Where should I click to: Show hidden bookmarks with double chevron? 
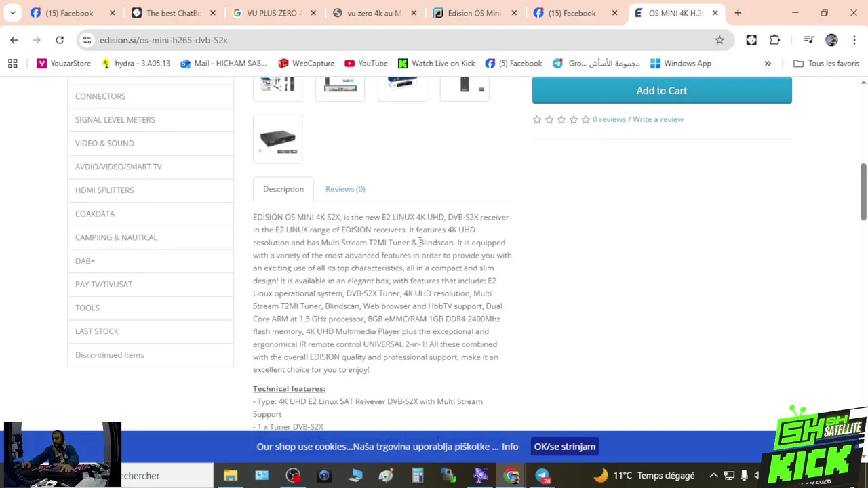coord(768,64)
